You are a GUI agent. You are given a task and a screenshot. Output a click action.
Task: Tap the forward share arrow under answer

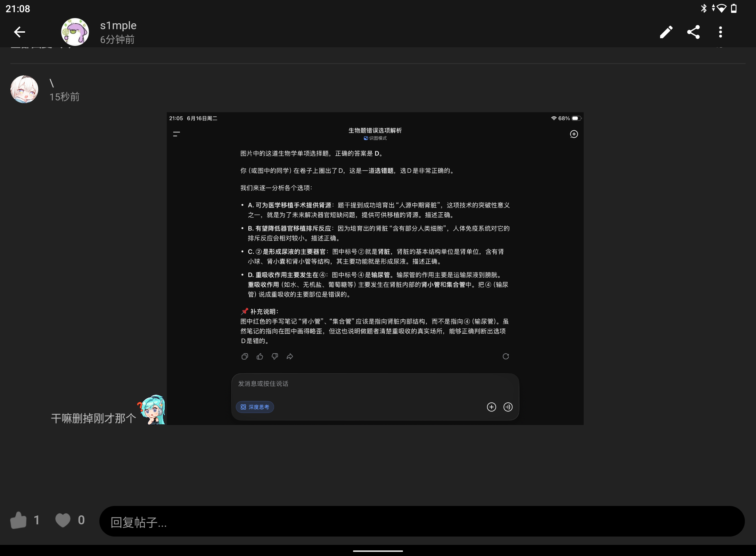point(290,357)
